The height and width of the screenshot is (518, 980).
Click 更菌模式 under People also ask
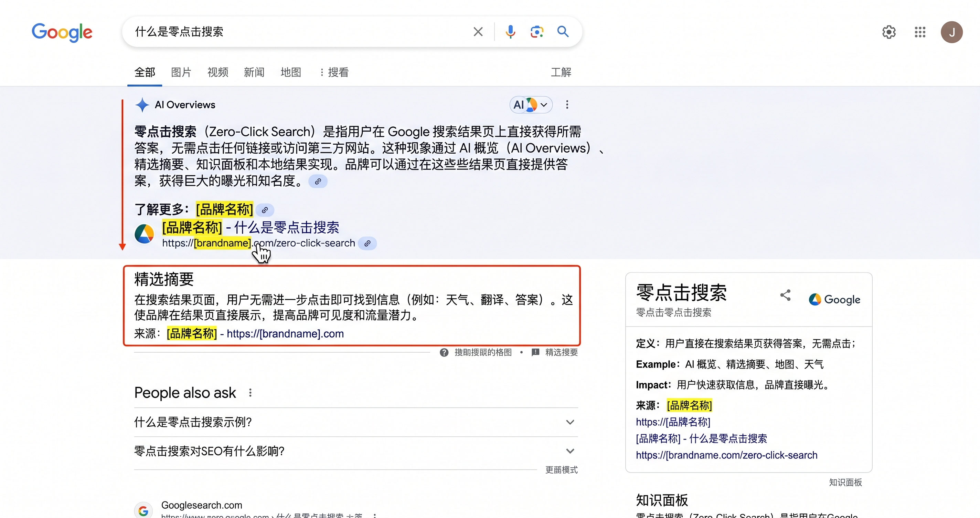(561, 470)
